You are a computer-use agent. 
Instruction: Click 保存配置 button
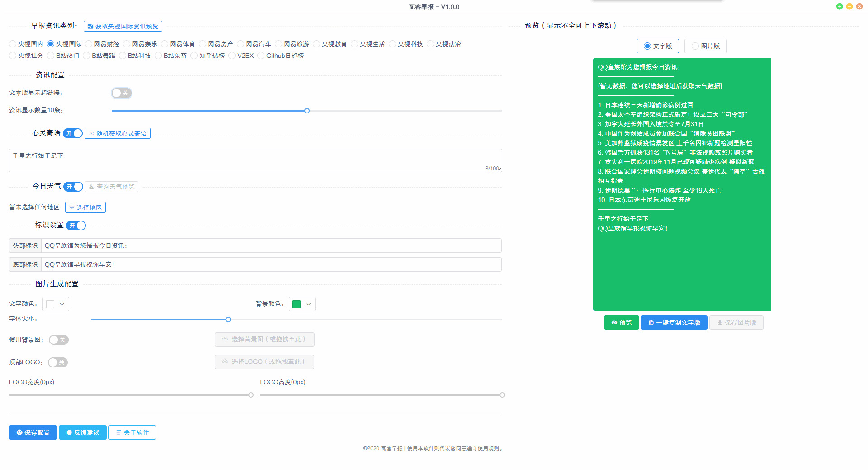click(33, 432)
